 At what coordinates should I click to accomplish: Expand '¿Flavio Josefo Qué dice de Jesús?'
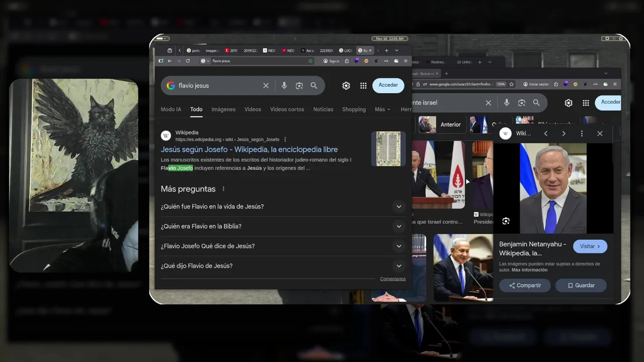[283, 246]
